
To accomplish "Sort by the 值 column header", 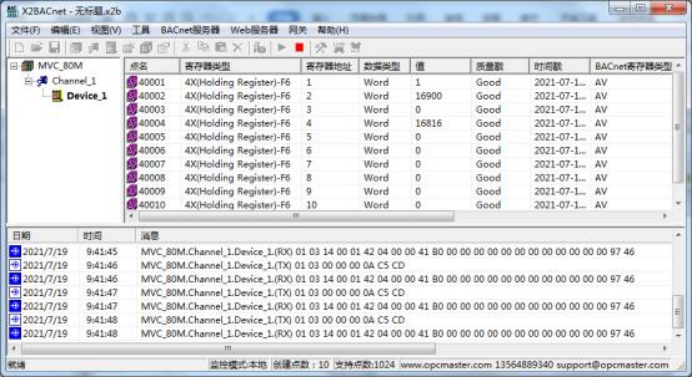I will click(x=440, y=66).
